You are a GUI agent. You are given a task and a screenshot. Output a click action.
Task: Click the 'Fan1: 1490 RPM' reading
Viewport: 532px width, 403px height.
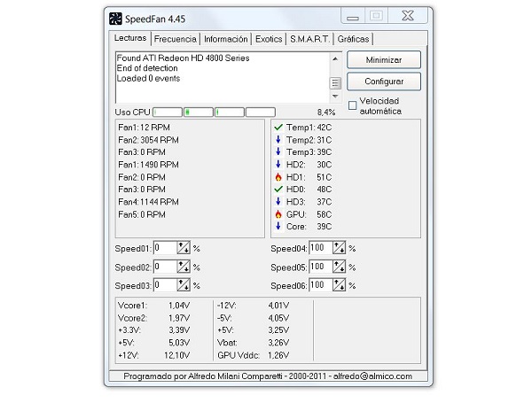148,165
